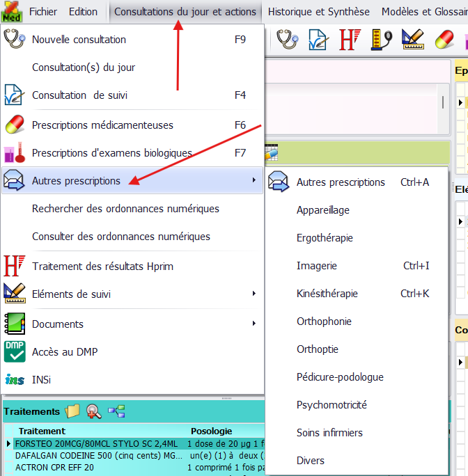Click toolbar blood pressure gauge icon
This screenshot has width=468, height=476.
tap(382, 40)
